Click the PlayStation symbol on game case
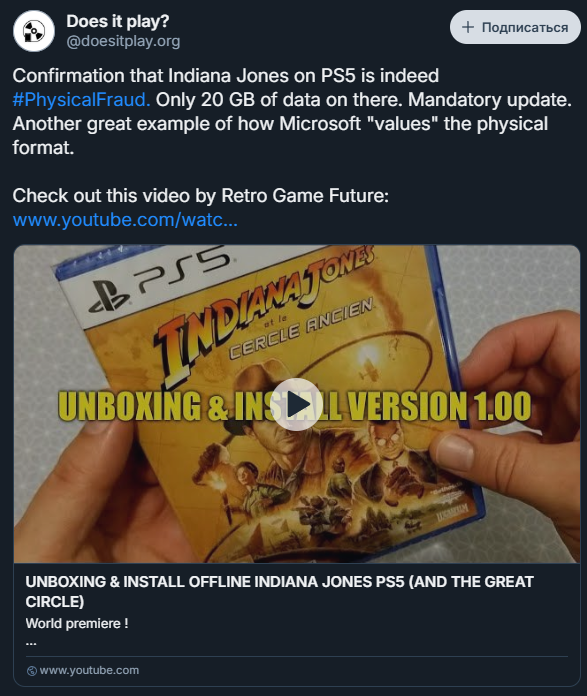The width and height of the screenshot is (587, 696). tap(109, 297)
